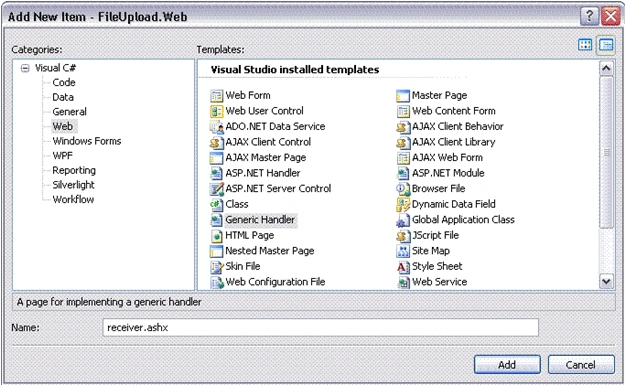The image size is (626, 385).
Task: Select the JScript File template label
Action: [x=436, y=235]
